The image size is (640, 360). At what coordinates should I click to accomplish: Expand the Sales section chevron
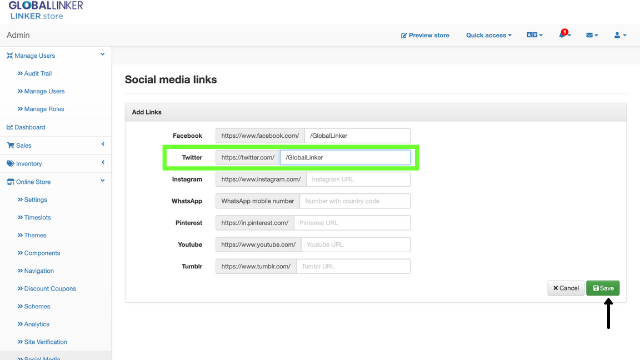click(x=103, y=144)
